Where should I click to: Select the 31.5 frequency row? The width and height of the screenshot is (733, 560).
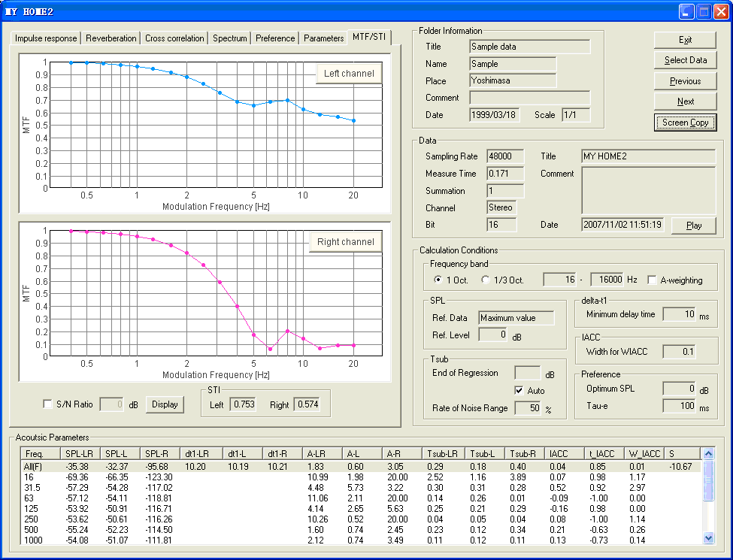[360, 488]
